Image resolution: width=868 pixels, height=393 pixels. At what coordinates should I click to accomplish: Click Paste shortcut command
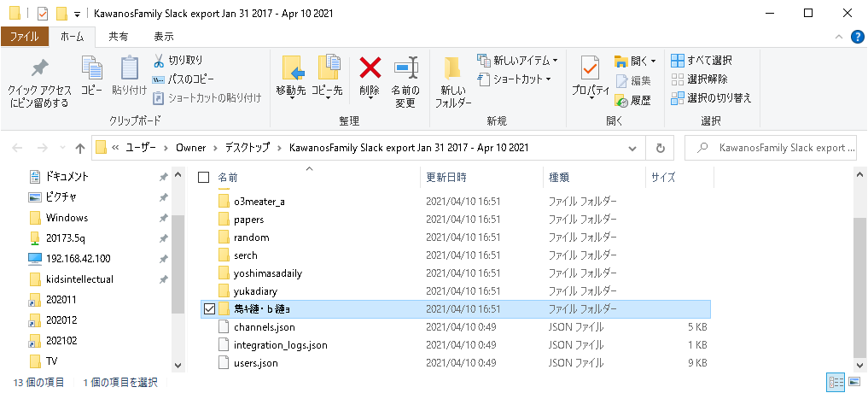coord(207,98)
